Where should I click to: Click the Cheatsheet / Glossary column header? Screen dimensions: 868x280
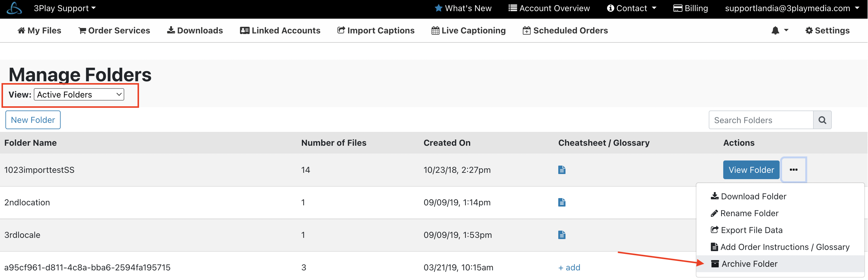coord(604,143)
